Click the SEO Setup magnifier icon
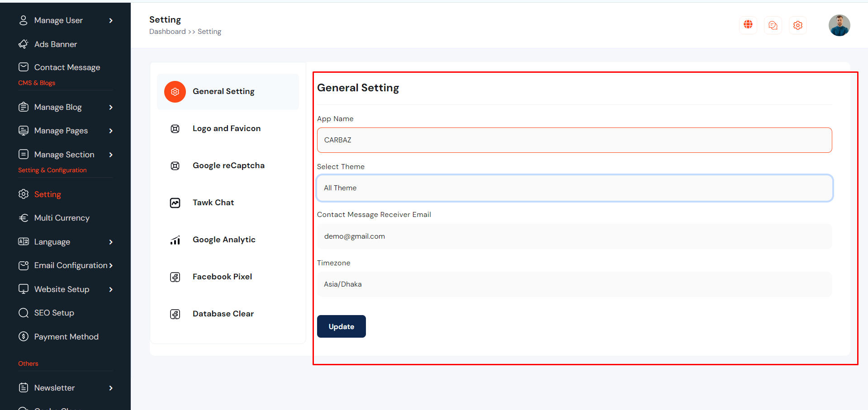 24,313
